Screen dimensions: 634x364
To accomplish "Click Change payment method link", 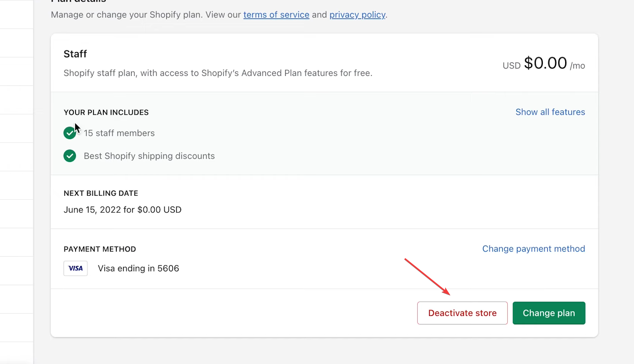I will pyautogui.click(x=533, y=249).
